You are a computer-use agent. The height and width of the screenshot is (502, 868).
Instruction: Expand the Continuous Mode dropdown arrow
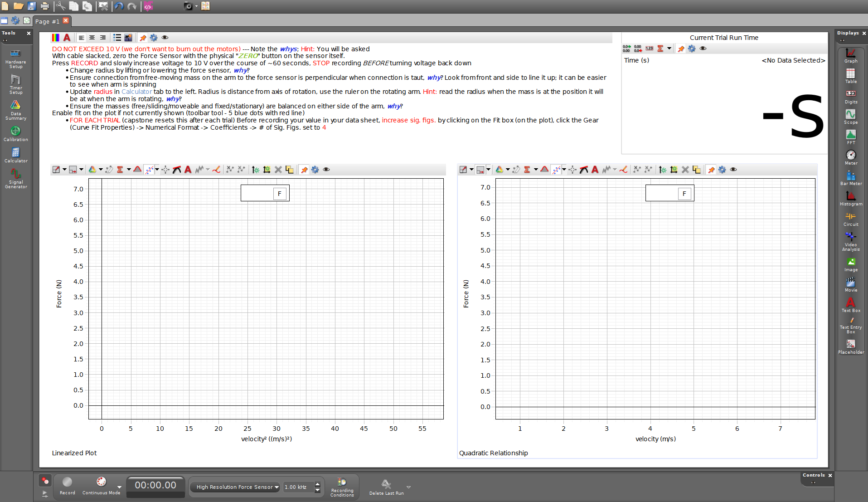(x=119, y=487)
